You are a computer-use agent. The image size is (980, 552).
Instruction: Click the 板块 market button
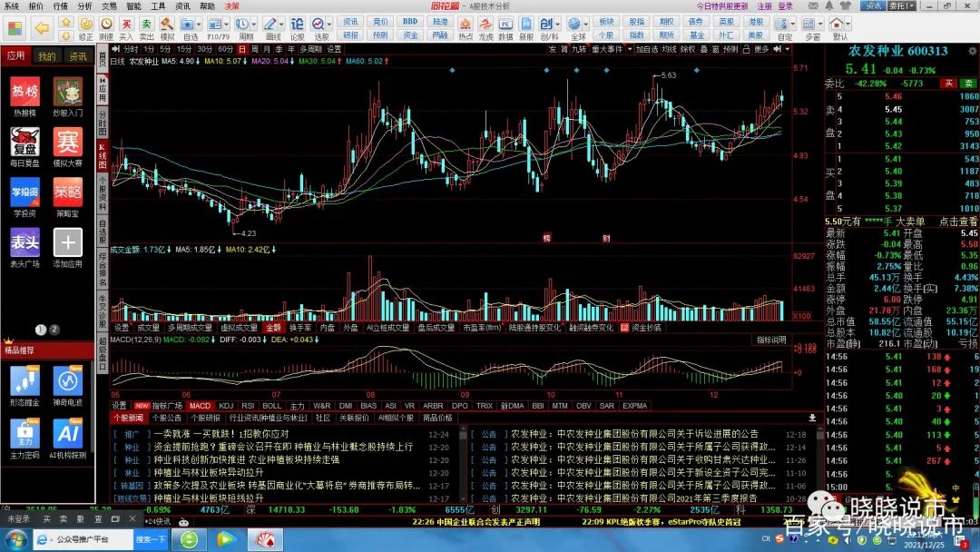pyautogui.click(x=607, y=21)
